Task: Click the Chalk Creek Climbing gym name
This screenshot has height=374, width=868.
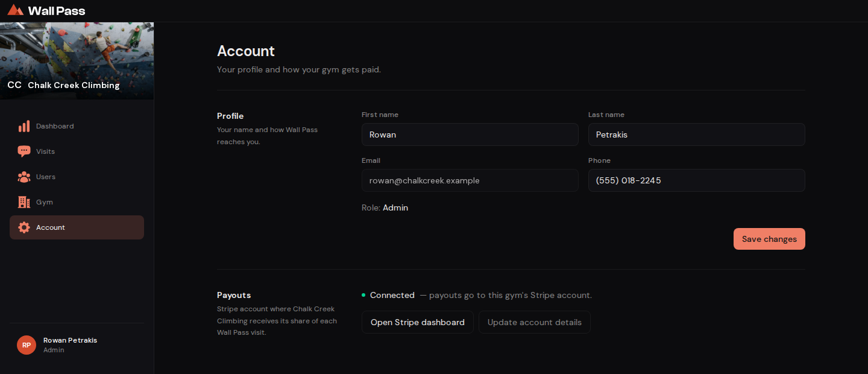Action: click(74, 86)
